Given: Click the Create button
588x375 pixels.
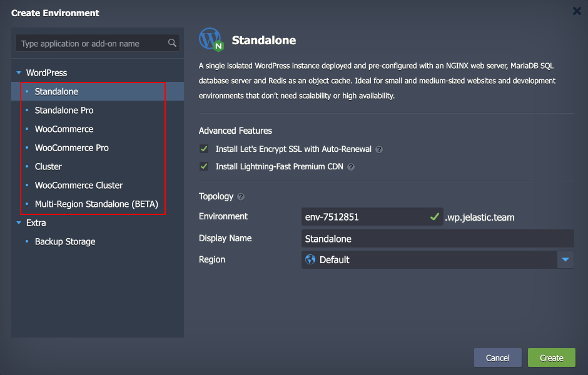Looking at the screenshot, I should tap(551, 357).
